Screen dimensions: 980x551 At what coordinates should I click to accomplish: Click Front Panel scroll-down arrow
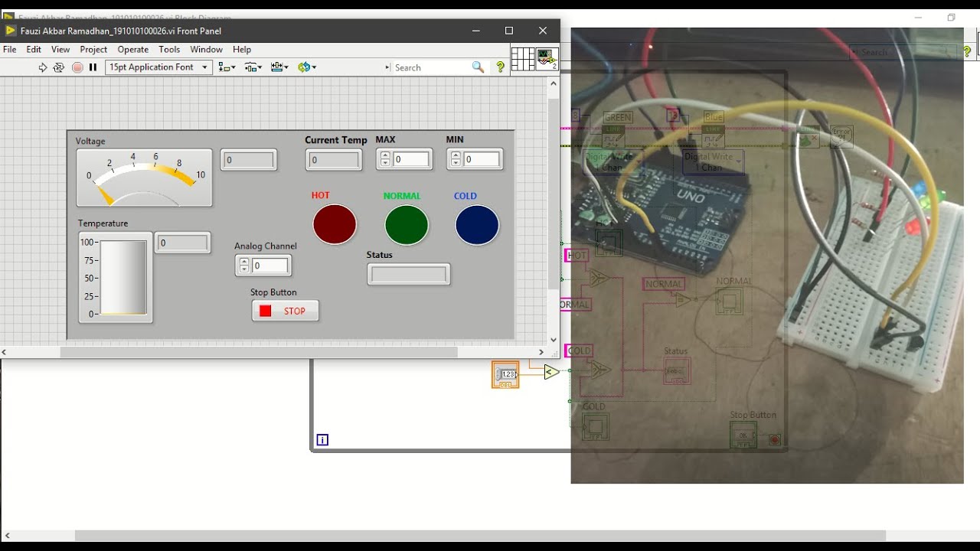click(x=554, y=340)
